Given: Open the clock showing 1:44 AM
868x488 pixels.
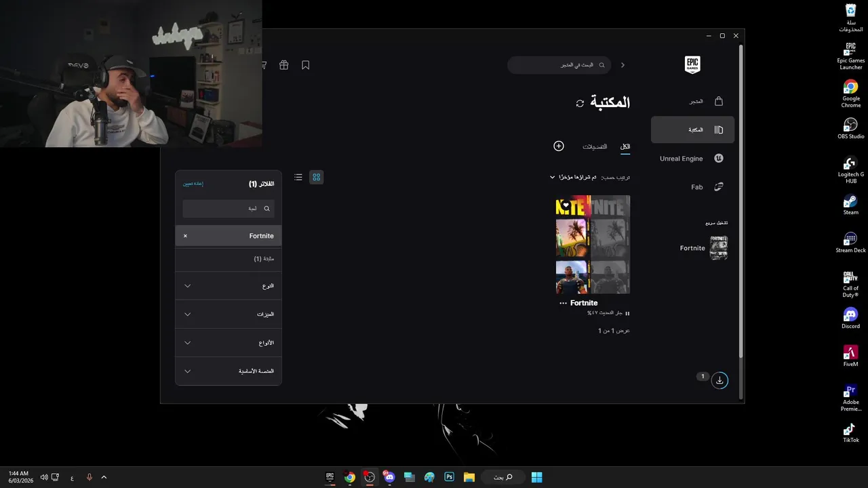Looking at the screenshot, I should tap(20, 477).
